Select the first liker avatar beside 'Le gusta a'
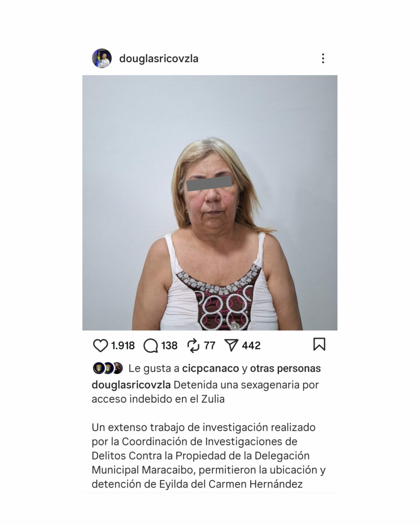 (x=98, y=368)
